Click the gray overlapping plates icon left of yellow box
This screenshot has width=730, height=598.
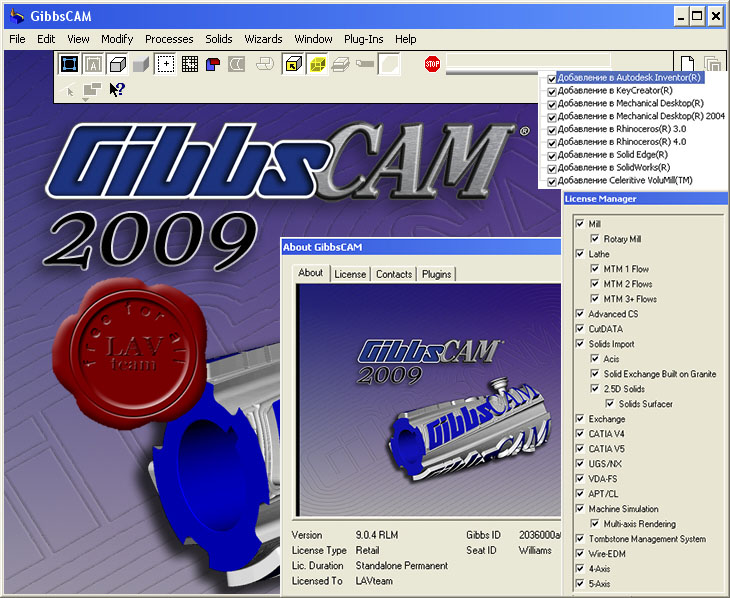[x=265, y=64]
